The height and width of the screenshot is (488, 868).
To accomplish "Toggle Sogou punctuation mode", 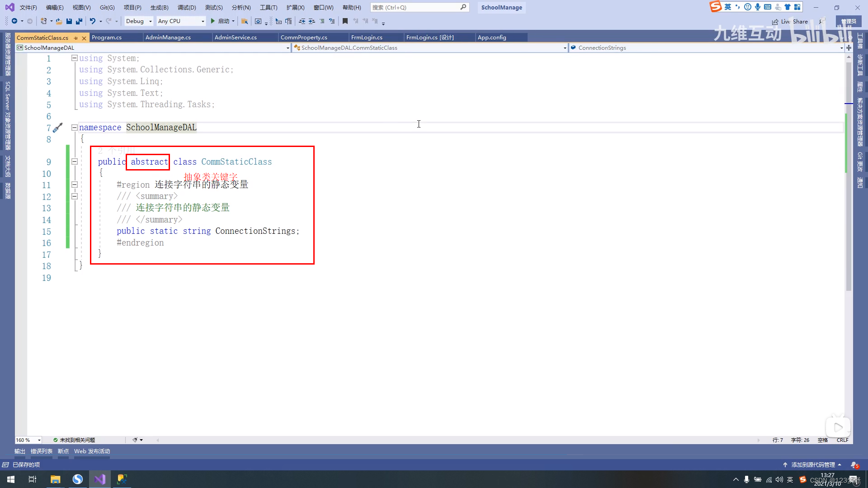I will (x=738, y=7).
